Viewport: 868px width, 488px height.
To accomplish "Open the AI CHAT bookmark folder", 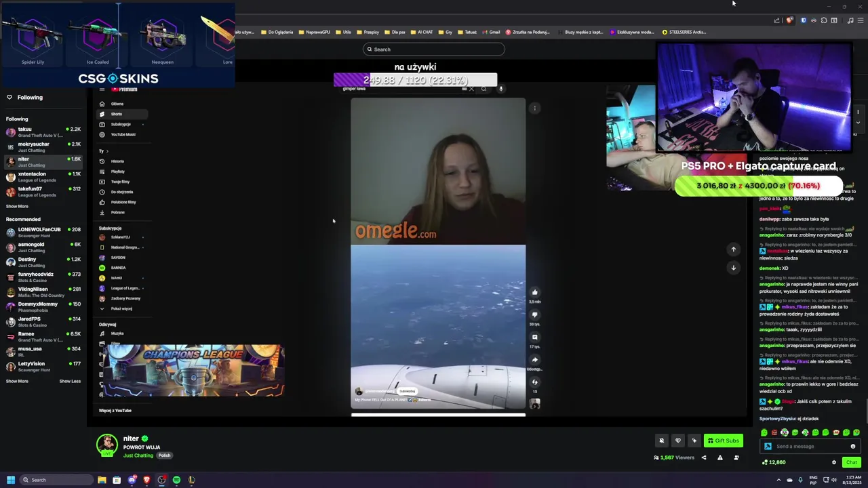I will pos(421,32).
